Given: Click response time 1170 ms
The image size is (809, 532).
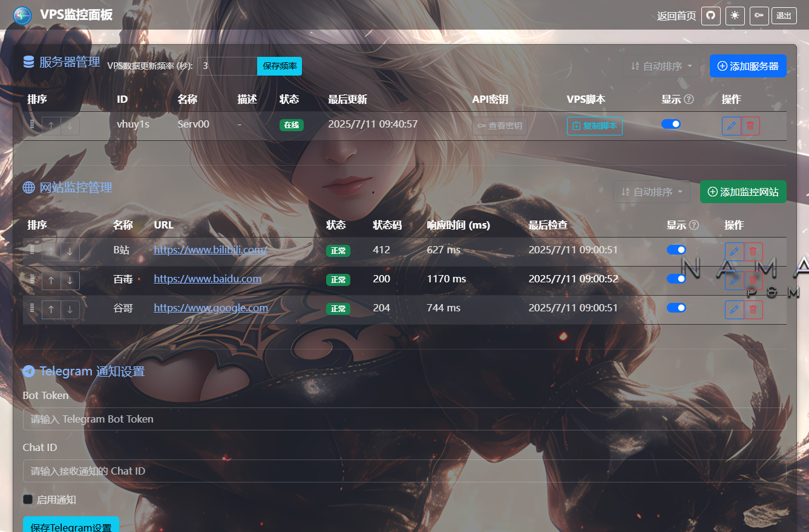Looking at the screenshot, I should [x=447, y=279].
